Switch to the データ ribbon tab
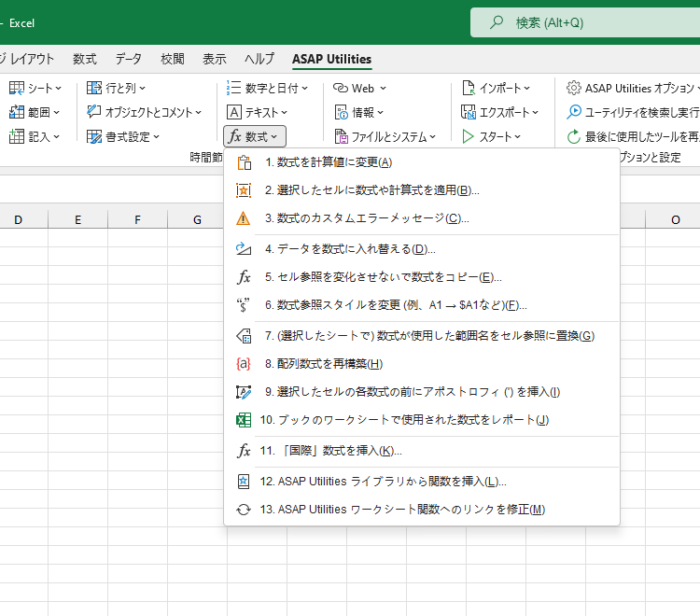Screen dimensions: 700x616 (x=129, y=59)
